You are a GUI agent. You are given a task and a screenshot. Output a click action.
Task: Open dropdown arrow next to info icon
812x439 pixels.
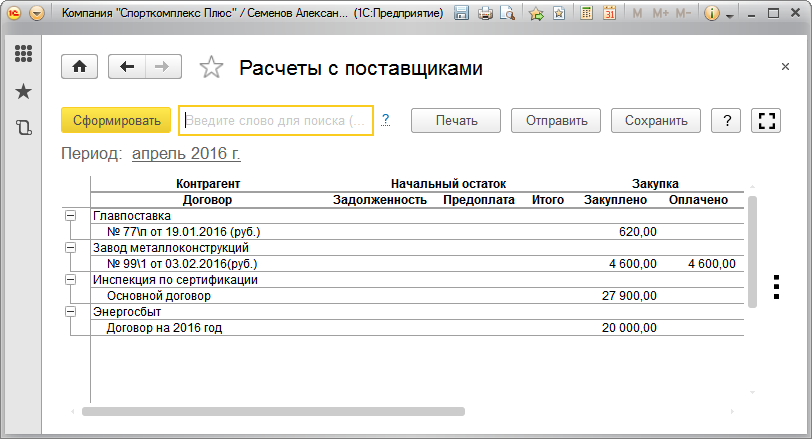pos(730,16)
